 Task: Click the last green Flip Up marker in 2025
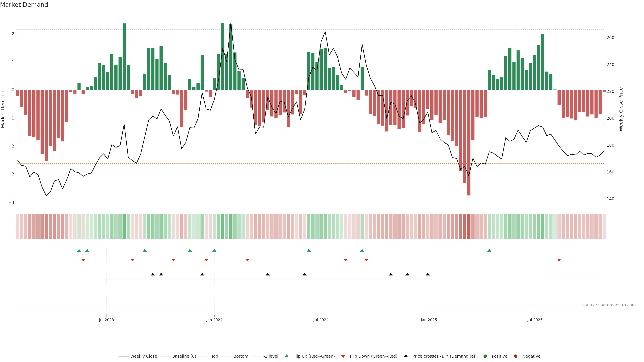(x=489, y=250)
